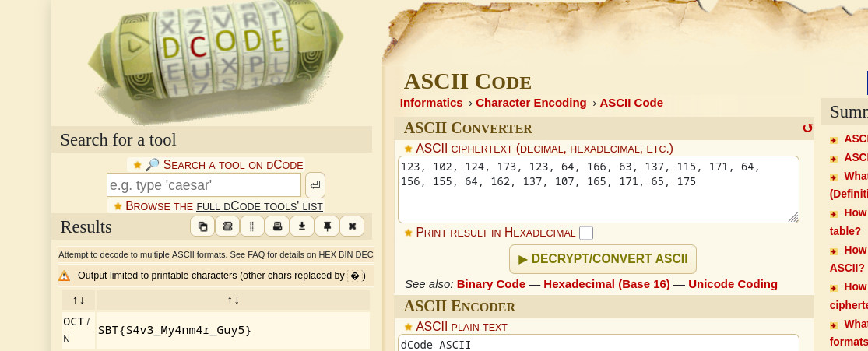This screenshot has width=868, height=351.
Task: Click the OCT/N result format cell
Action: pyautogui.click(x=79, y=330)
